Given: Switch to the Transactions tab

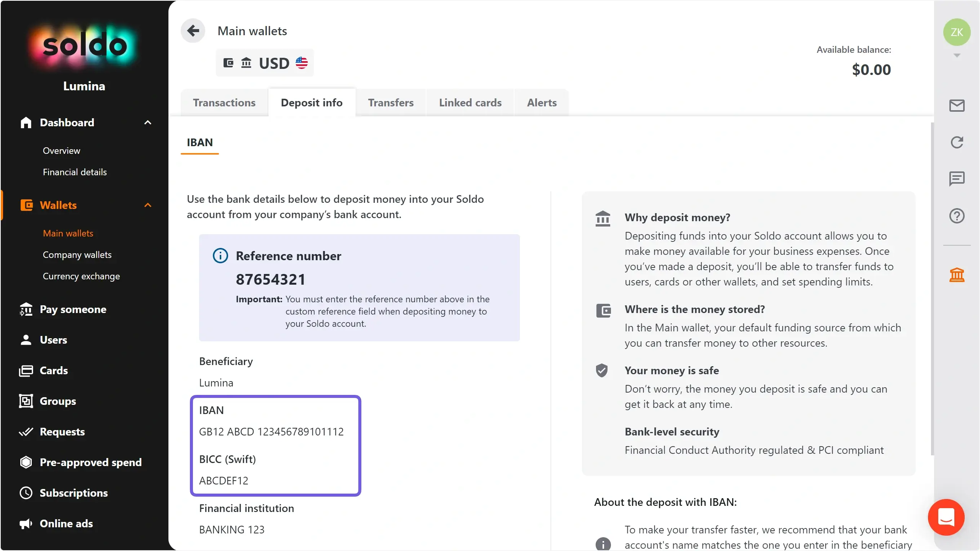Looking at the screenshot, I should (x=224, y=103).
